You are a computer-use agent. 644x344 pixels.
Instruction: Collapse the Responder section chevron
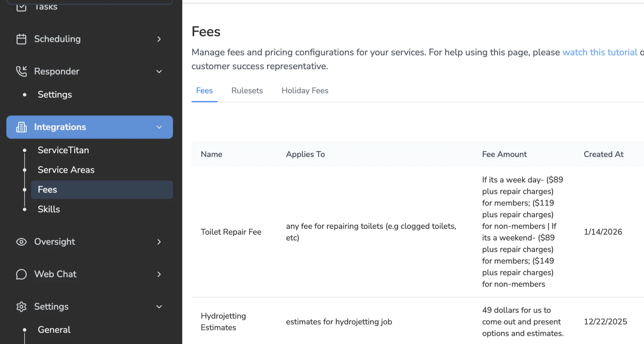tap(159, 71)
